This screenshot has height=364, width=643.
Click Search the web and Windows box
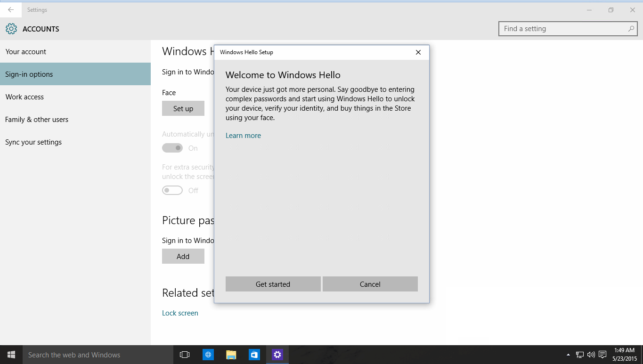[98, 355]
